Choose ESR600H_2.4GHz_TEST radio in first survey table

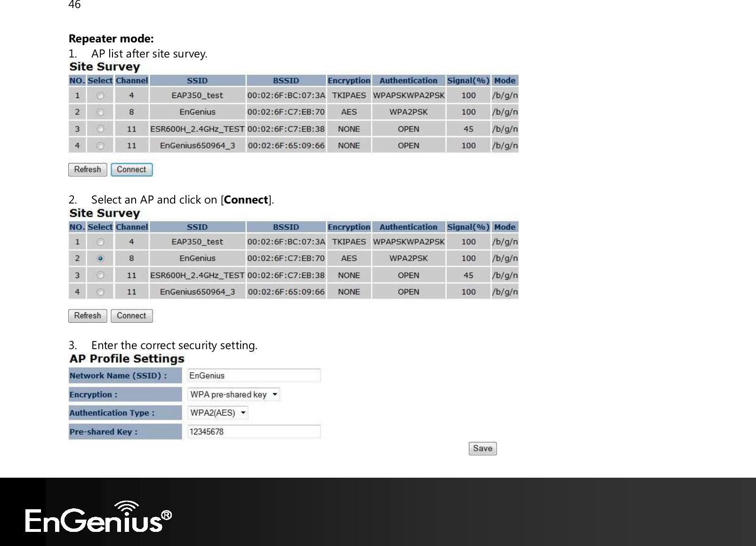[x=100, y=129]
